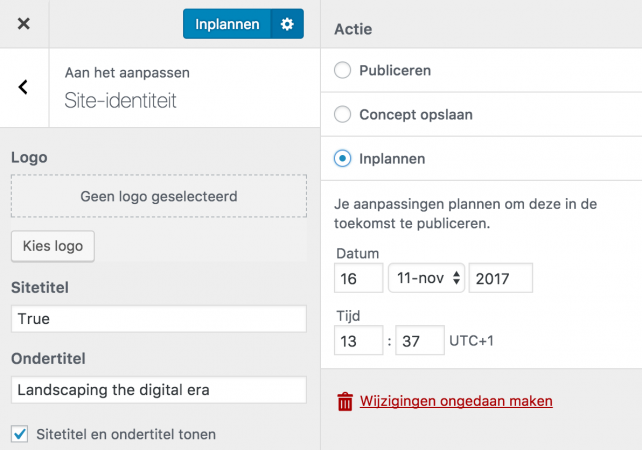Screen dimensions: 642x450
Task: Click the UTC+1 timezone label
Action: click(x=471, y=341)
